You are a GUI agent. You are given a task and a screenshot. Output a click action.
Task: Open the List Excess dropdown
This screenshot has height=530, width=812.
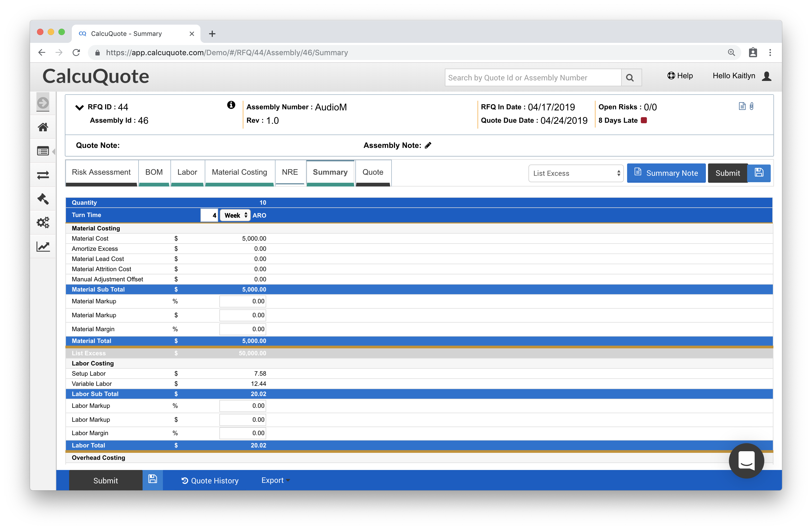point(576,173)
